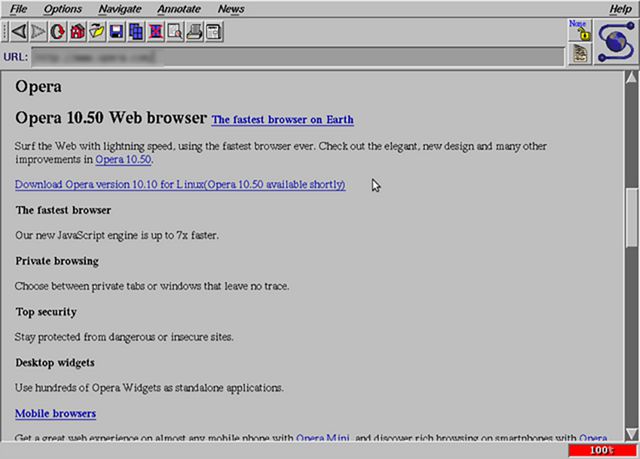Viewport: 640px width, 459px height.
Task: Click 'Stay protected from dangerous or insecure sites' text
Action: tap(124, 337)
